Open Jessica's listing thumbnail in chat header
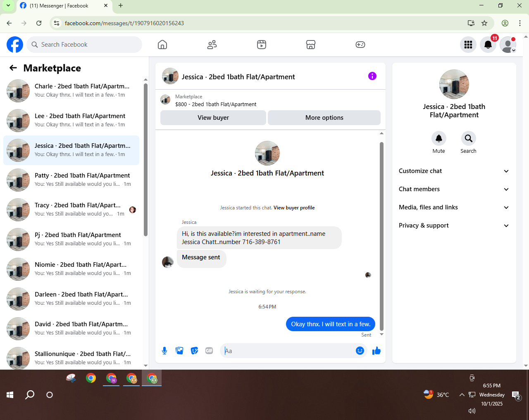Viewport: 529px width, 420px height. 170,76
